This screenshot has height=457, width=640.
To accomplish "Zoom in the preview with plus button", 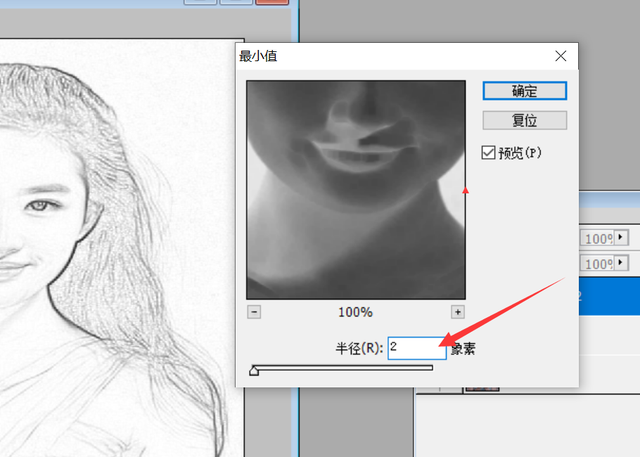I will coord(458,312).
